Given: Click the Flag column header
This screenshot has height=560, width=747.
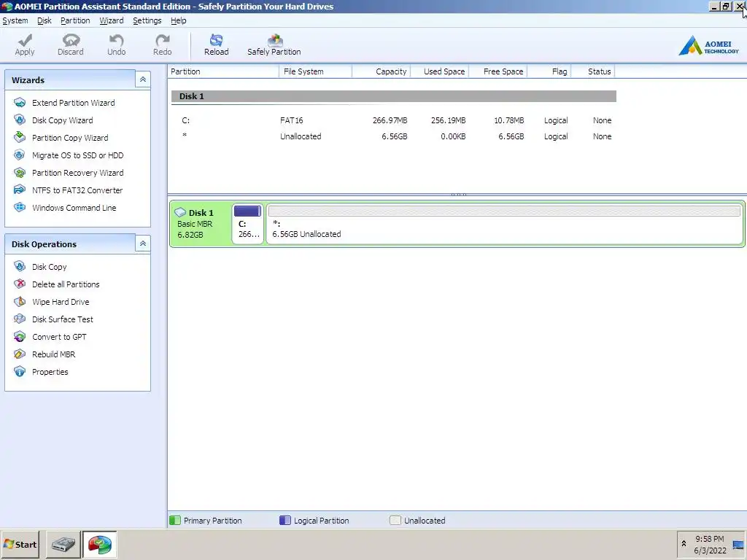Looking at the screenshot, I should point(549,71).
